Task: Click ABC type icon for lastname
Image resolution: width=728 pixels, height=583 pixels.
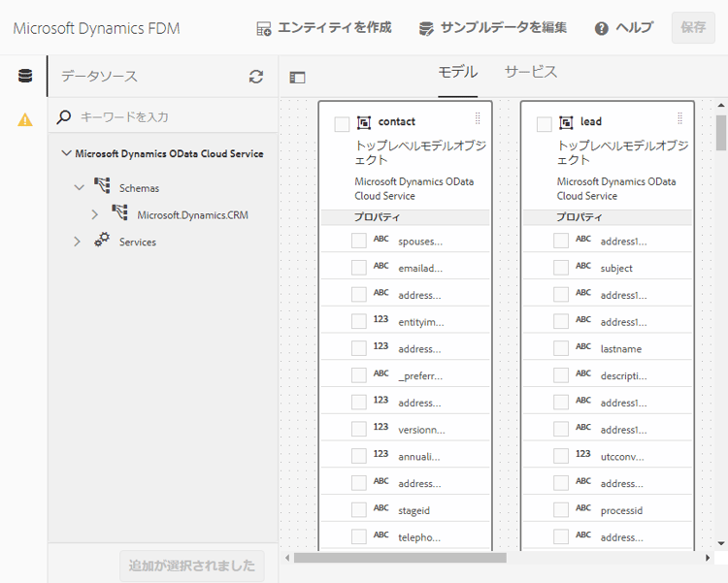Action: (x=583, y=346)
